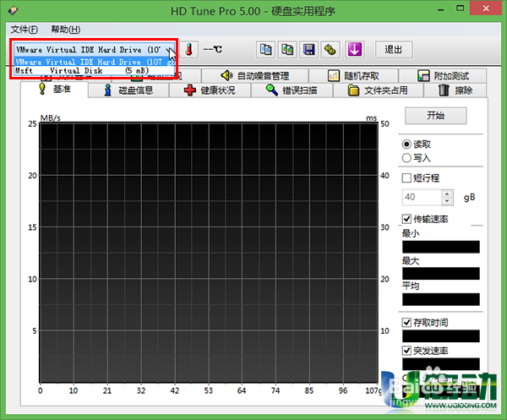Viewport: 507px width, 420px height.
Task: Switch to the 自动噪音管理 tab
Action: 255,76
